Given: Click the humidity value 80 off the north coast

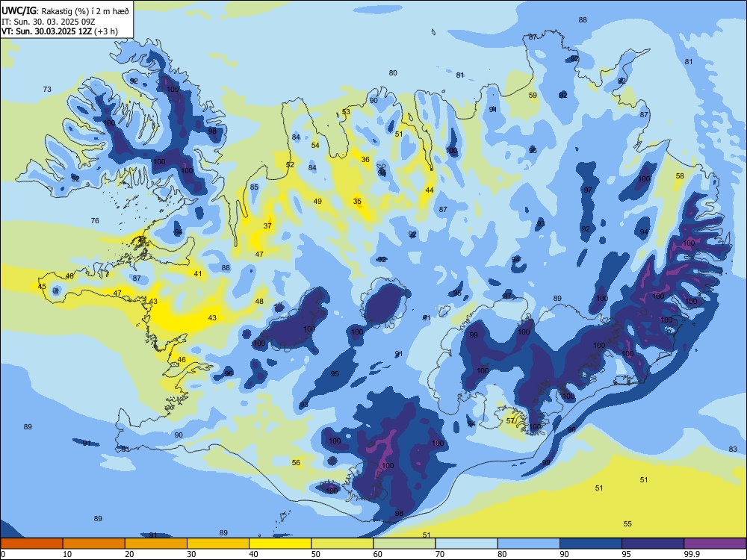Looking at the screenshot, I should [x=393, y=73].
